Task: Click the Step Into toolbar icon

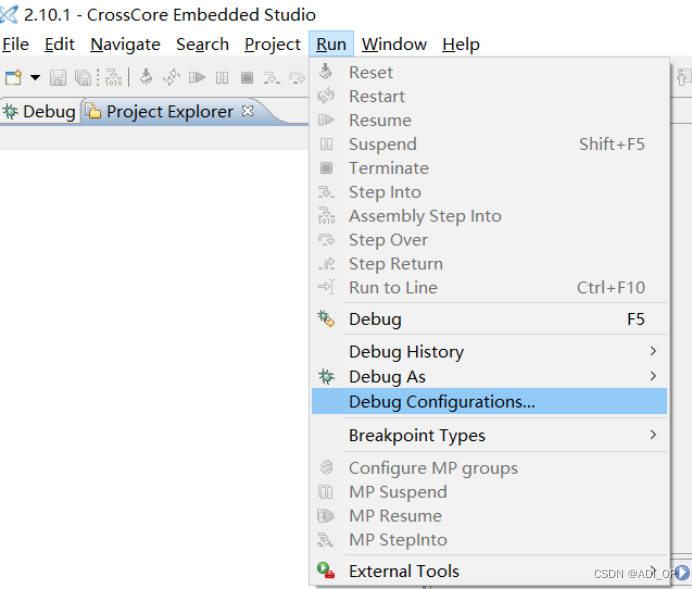Action: coord(271,78)
